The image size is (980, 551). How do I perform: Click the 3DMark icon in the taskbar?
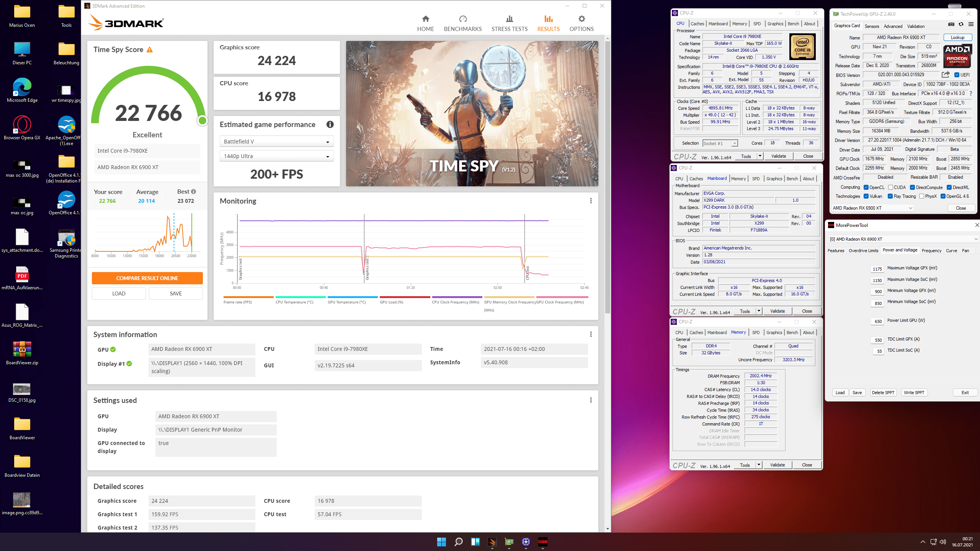coord(492,542)
